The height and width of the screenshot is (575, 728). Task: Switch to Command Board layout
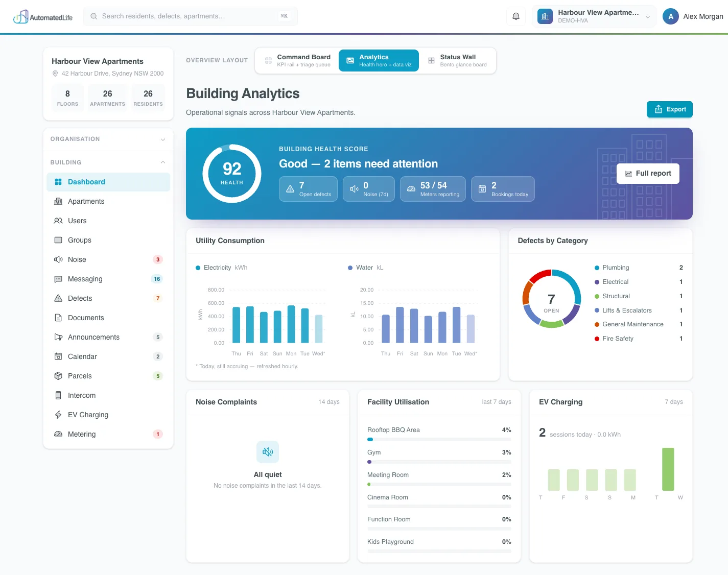point(298,60)
